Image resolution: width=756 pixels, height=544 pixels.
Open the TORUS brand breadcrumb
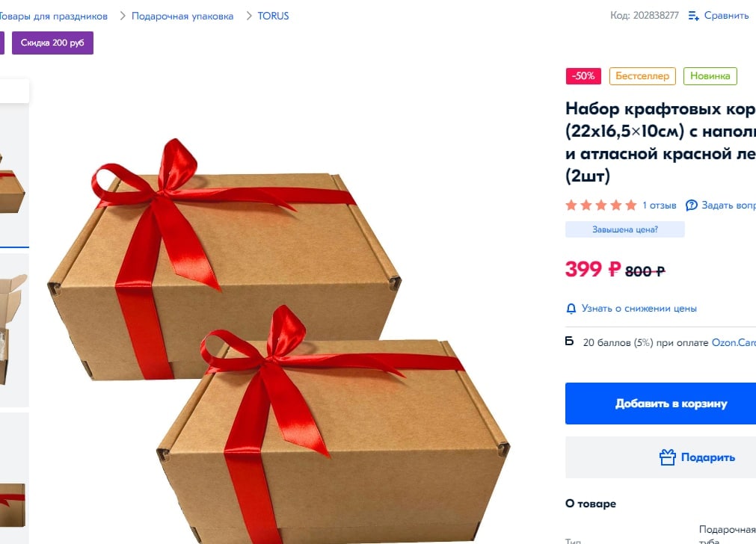pos(273,16)
